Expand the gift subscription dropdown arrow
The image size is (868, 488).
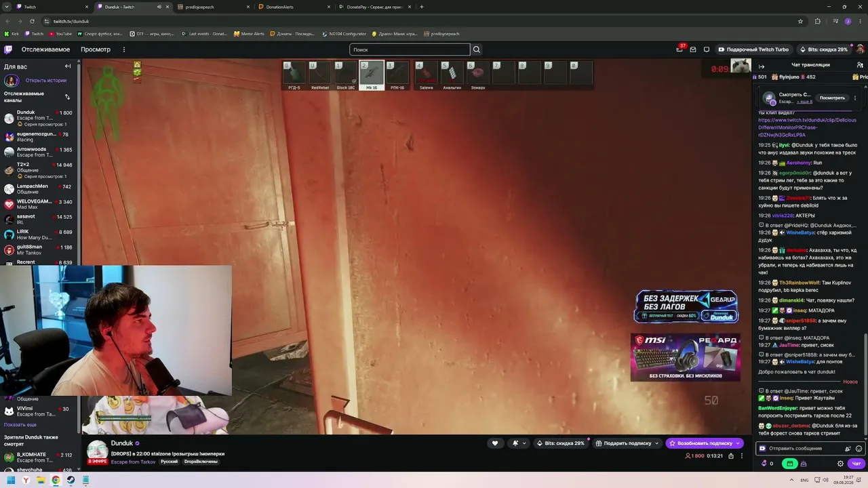[656, 443]
